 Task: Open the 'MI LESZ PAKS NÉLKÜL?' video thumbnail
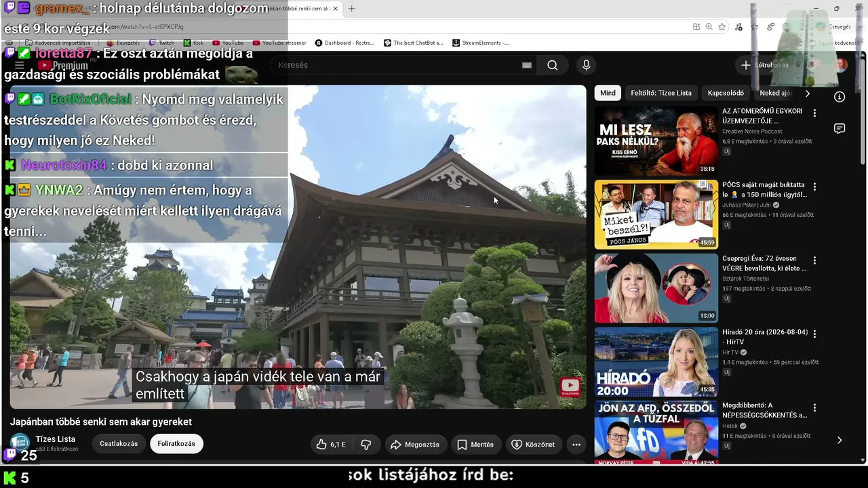coord(656,141)
